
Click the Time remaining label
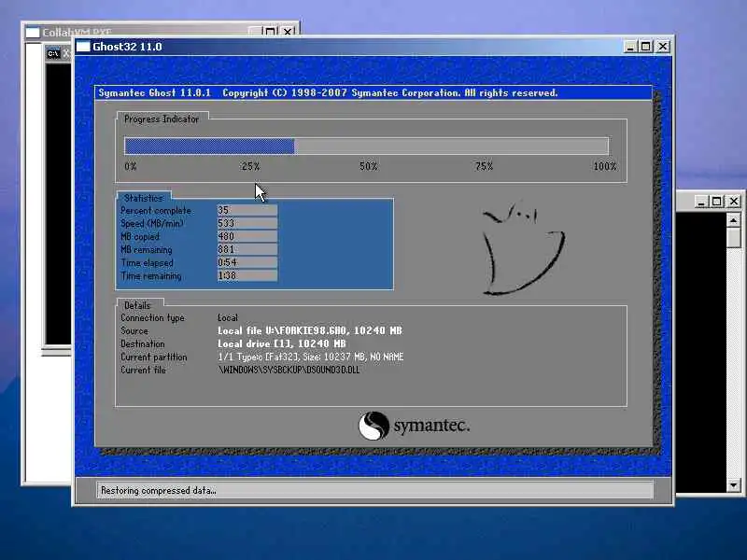pos(151,275)
